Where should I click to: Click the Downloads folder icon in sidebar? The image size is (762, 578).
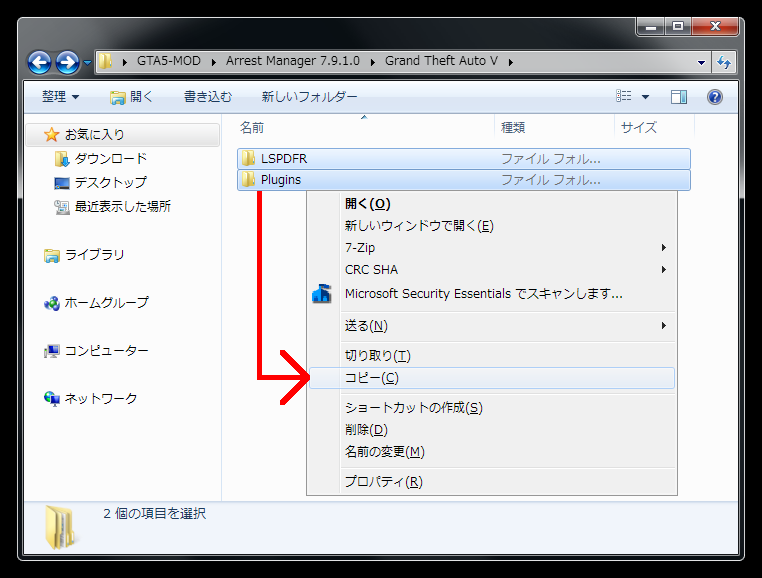[x=62, y=158]
